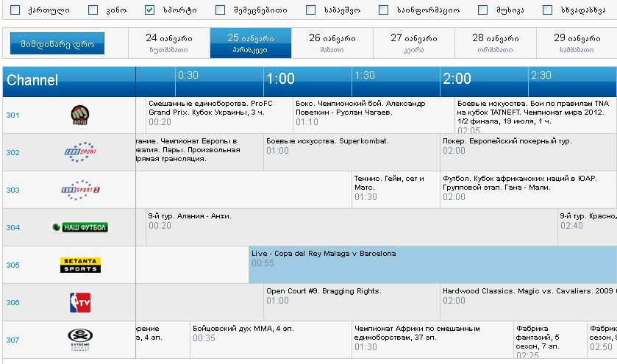The height and width of the screenshot is (364, 617).
Task: Select the NBA TV channel logo
Action: point(80,302)
